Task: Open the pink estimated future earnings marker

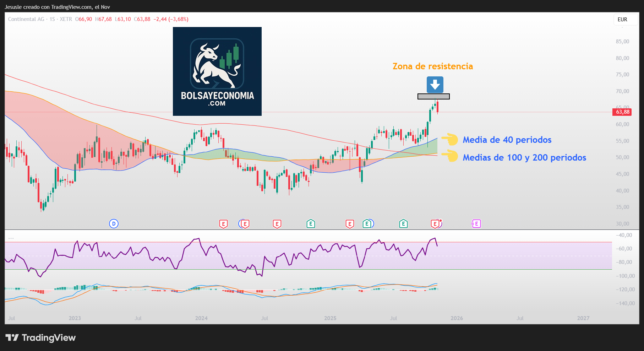Action: coord(476,224)
